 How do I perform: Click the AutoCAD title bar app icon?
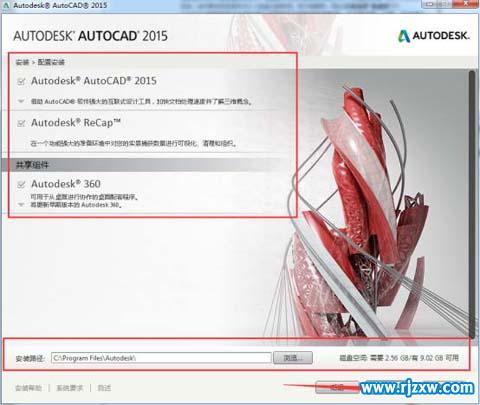[6, 5]
